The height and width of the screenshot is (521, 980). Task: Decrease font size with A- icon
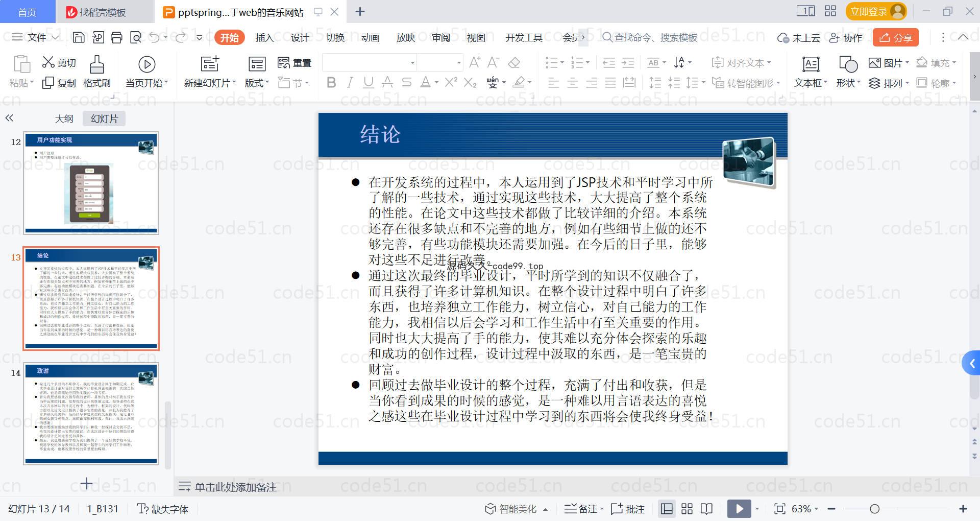tap(493, 62)
